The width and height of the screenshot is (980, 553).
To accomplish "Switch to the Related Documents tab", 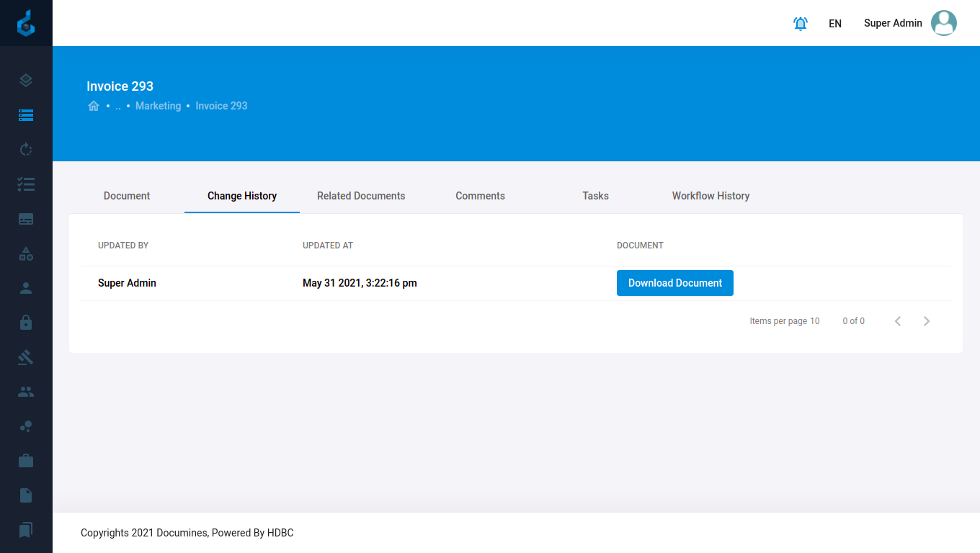I will pyautogui.click(x=361, y=196).
